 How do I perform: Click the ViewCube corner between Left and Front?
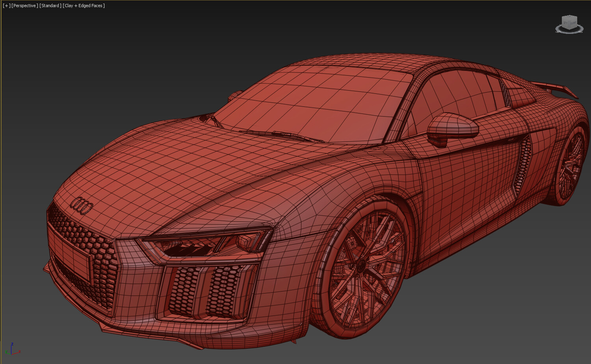click(x=569, y=24)
